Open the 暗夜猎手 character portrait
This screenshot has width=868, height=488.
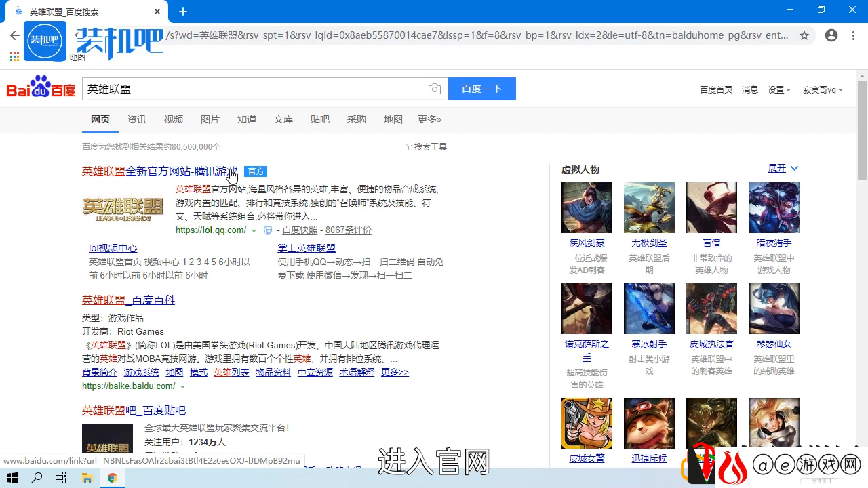click(774, 207)
